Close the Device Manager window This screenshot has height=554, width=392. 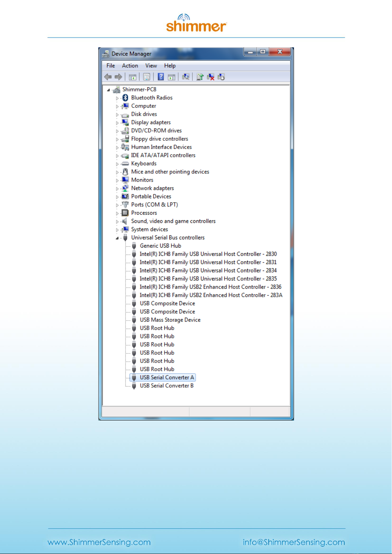coord(280,52)
